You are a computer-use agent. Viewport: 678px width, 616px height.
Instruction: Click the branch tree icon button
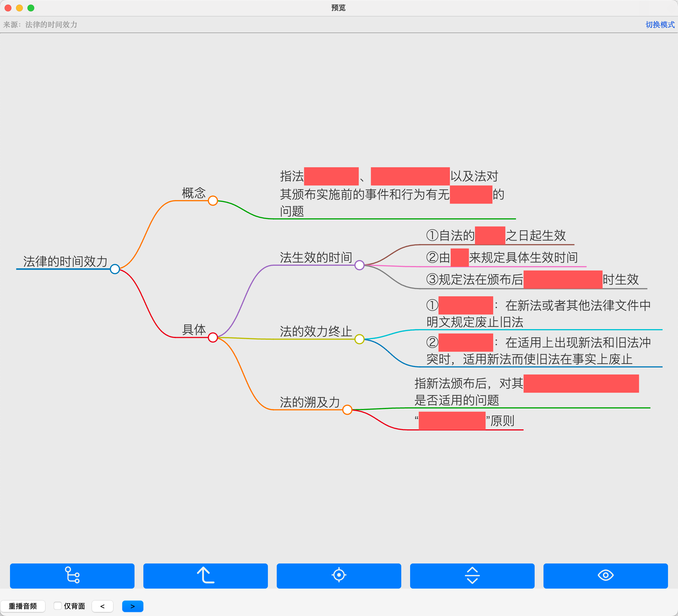pyautogui.click(x=72, y=575)
